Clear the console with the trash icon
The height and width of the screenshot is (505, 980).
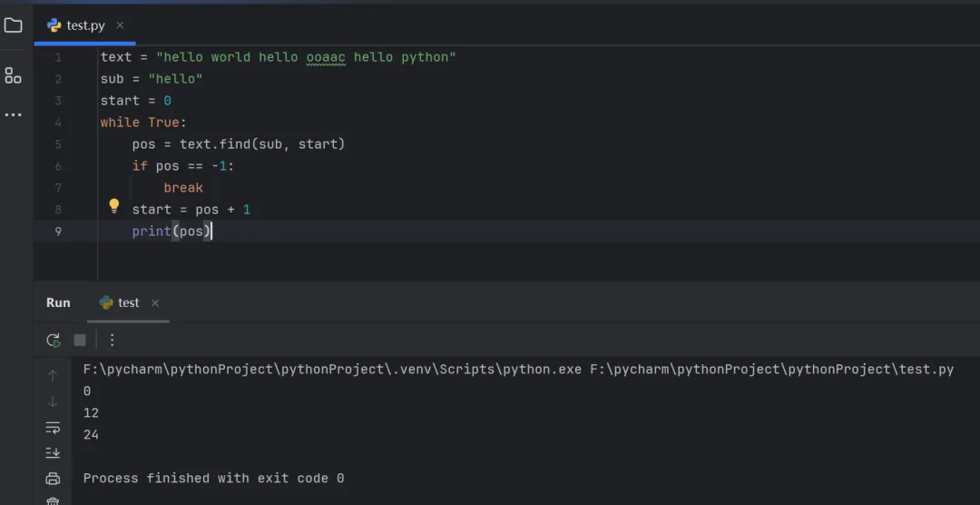point(53,500)
